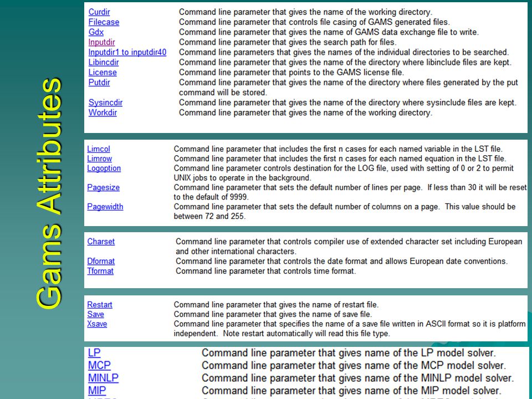Open the Restart parameter link

pos(100,305)
